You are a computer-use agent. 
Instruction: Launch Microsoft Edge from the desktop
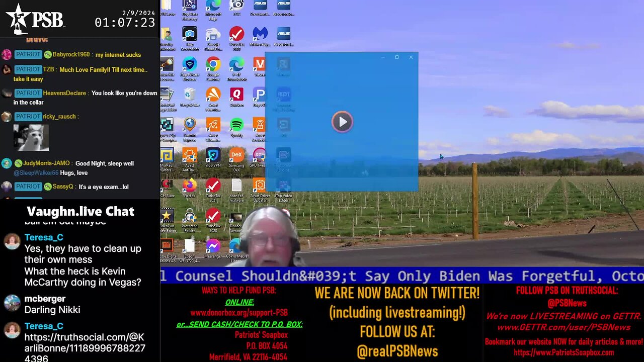[x=213, y=9]
